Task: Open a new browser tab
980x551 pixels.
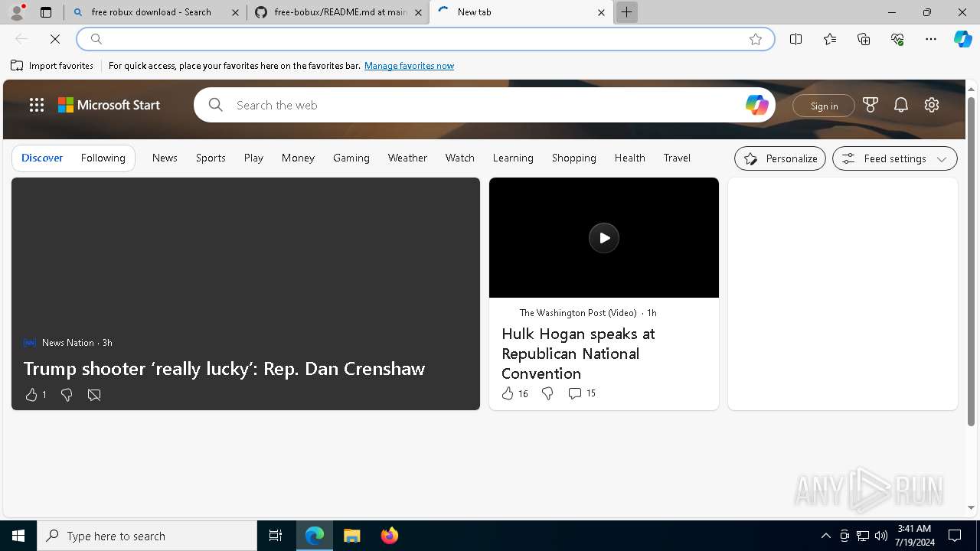Action: (626, 12)
